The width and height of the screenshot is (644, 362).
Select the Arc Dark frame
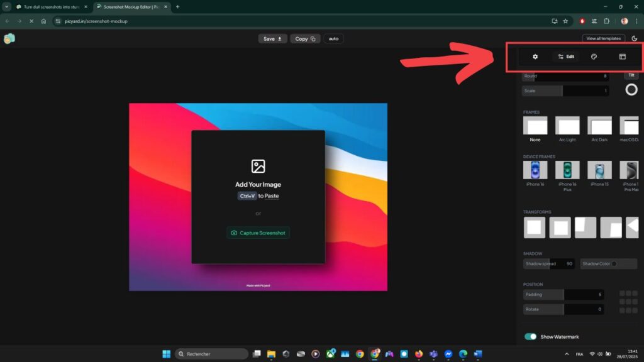(x=599, y=126)
